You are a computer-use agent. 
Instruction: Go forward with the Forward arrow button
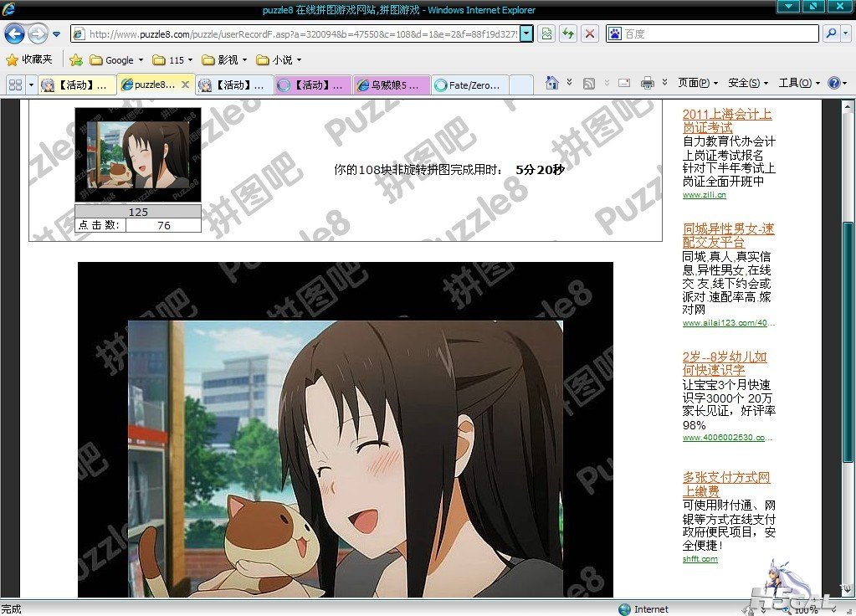tap(38, 33)
